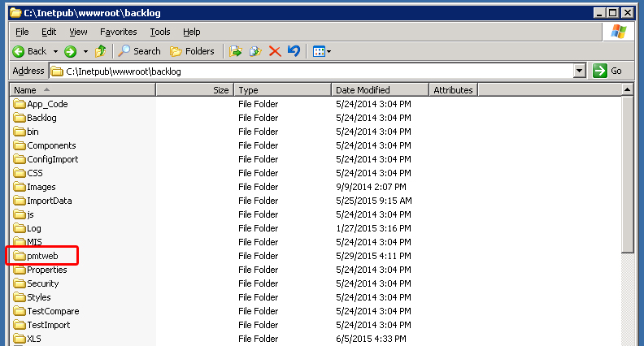Click the 6/5/2015 4:33 PM date
Screen dimensions: 644x346
click(371, 339)
